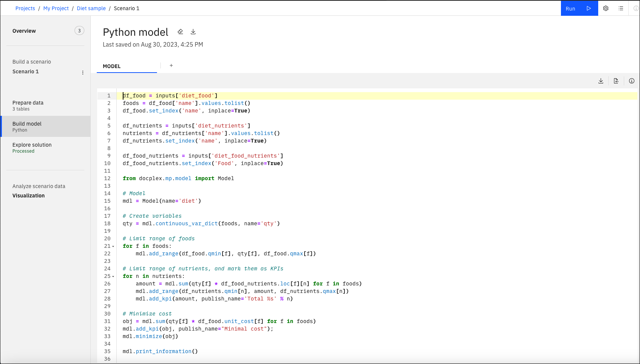Click the Last saved timestamp text
Viewport: 640px width, 364px height.
(153, 44)
